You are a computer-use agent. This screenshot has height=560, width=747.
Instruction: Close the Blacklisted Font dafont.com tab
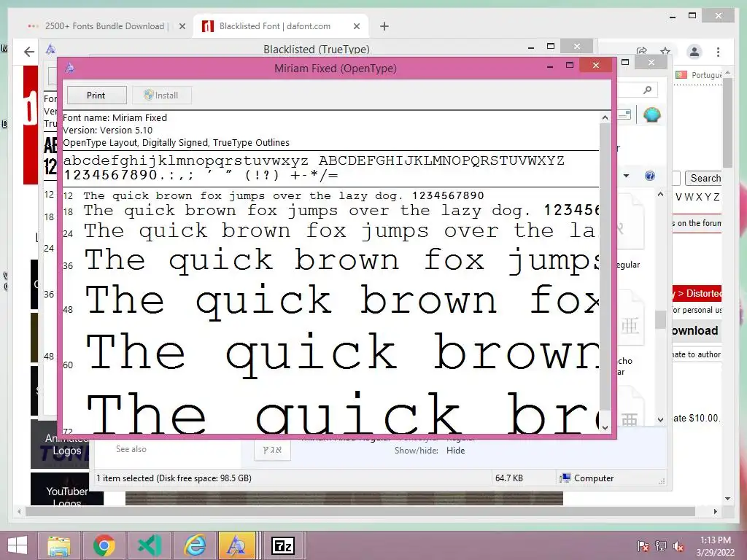356,26
